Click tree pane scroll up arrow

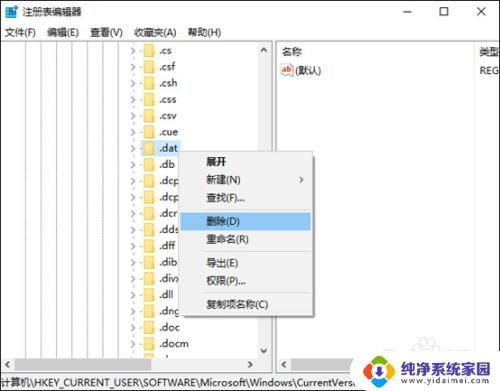coord(264,50)
